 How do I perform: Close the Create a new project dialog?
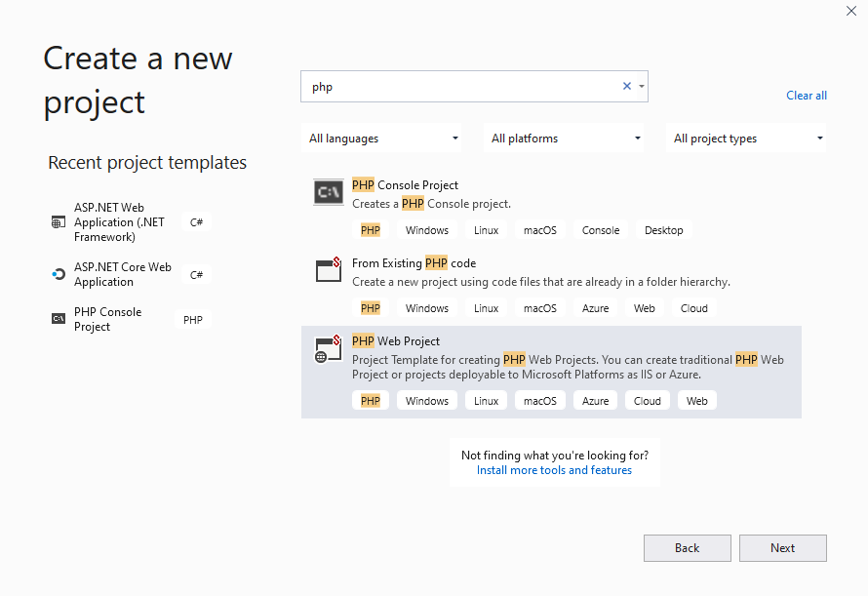pos(851,11)
